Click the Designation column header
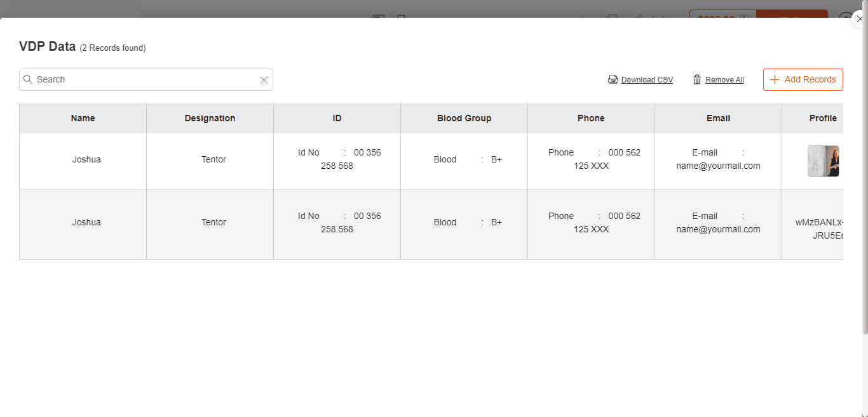 pos(210,118)
